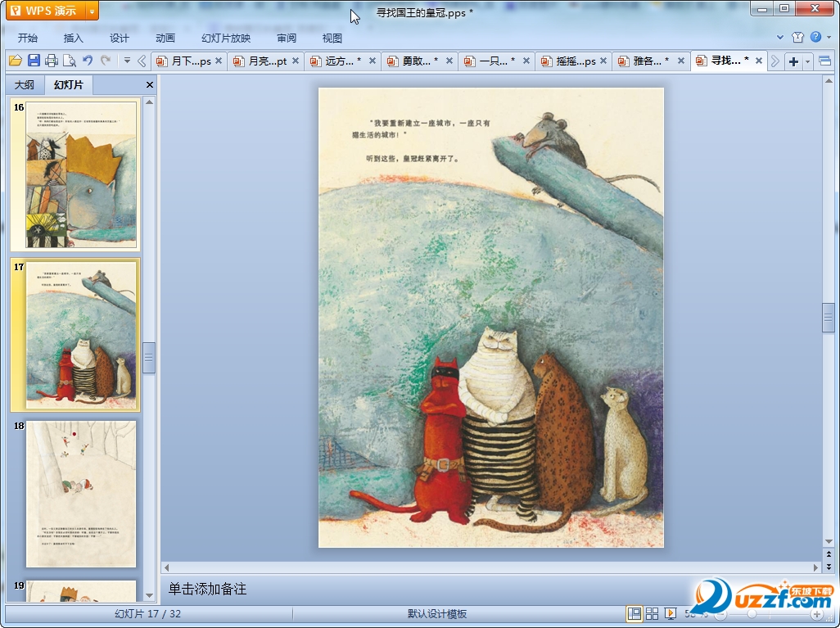Click the Undo arrow icon

click(x=88, y=61)
